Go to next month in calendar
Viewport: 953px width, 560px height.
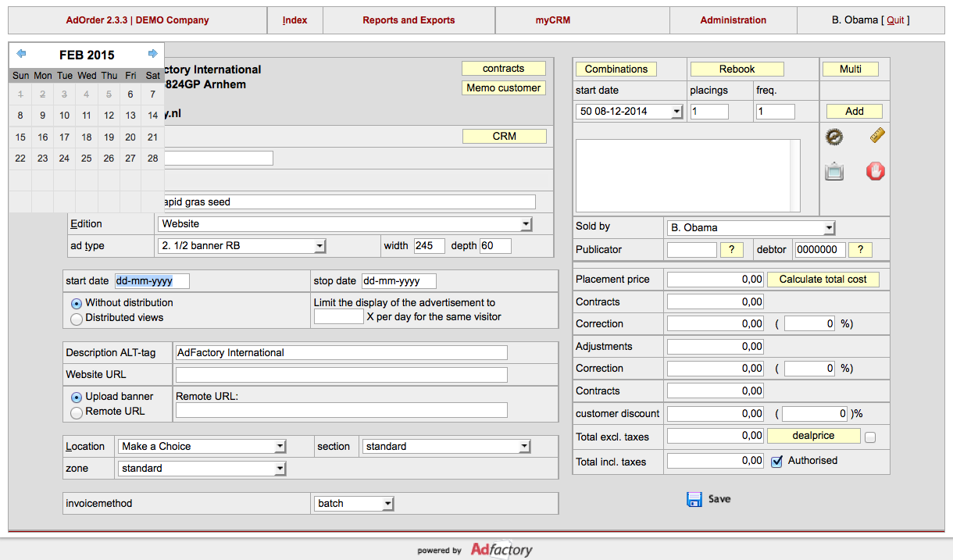(x=153, y=54)
